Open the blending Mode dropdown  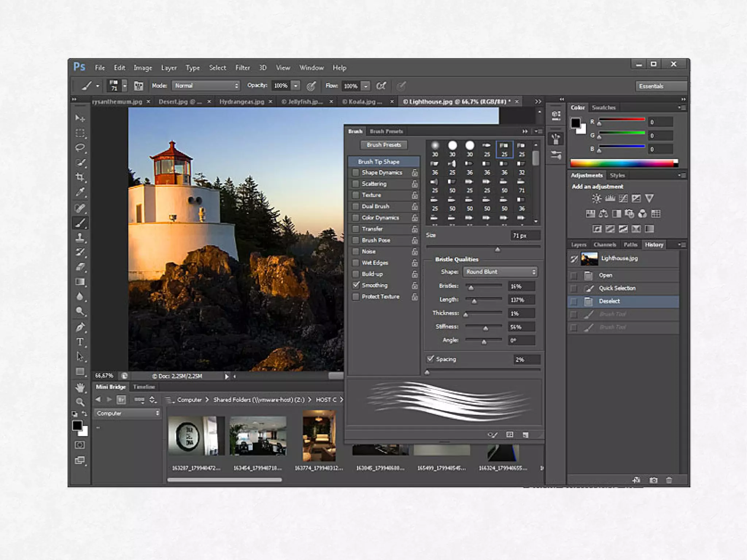[206, 86]
